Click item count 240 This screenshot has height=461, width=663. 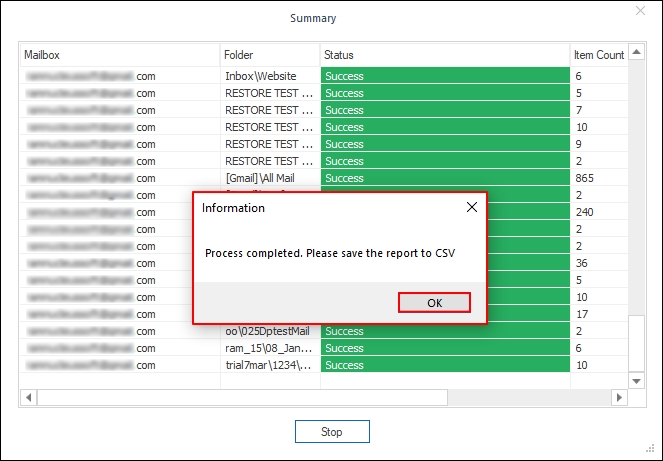coord(584,212)
